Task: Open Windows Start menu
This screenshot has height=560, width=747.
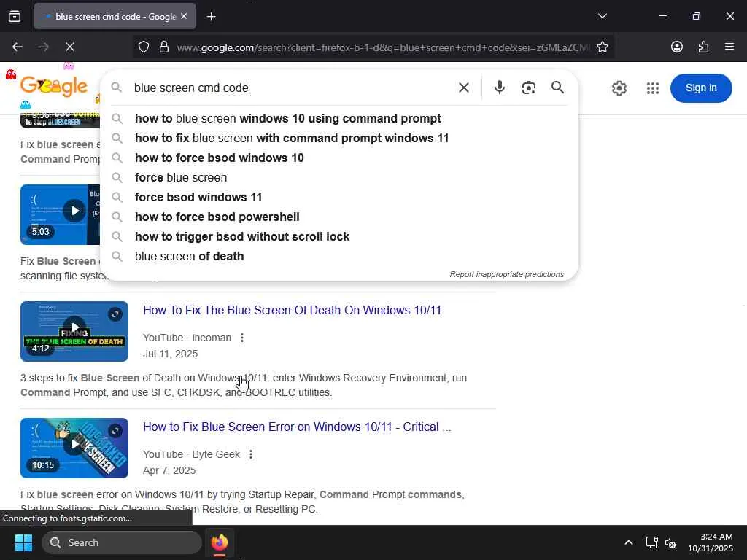Action: [x=23, y=542]
